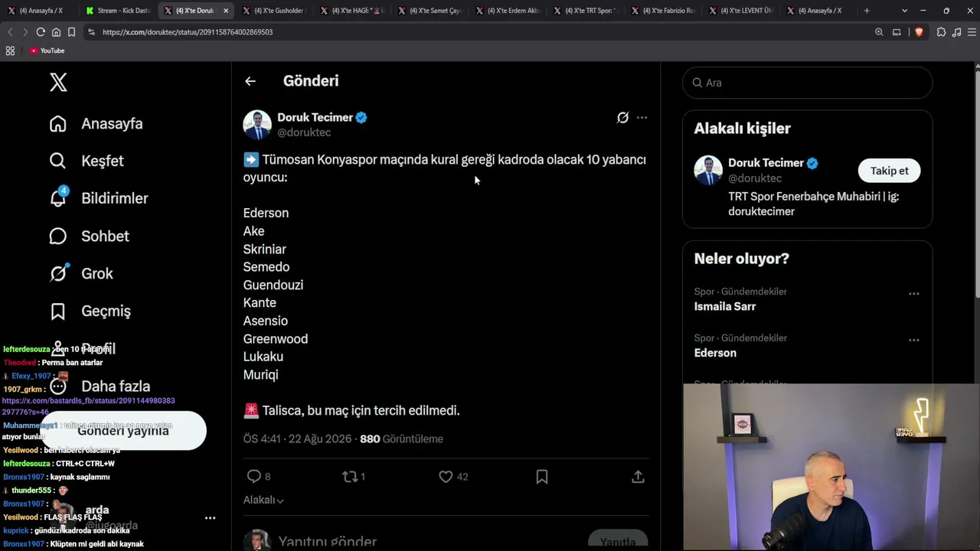Click the 880 Görüntüleme view count
This screenshot has height=551, width=980.
(x=401, y=439)
